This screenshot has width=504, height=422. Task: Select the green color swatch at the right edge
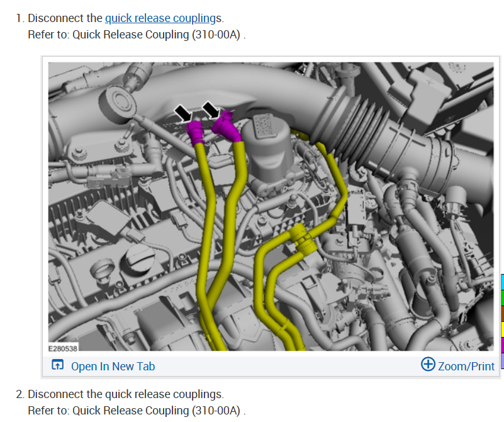pos(502,298)
